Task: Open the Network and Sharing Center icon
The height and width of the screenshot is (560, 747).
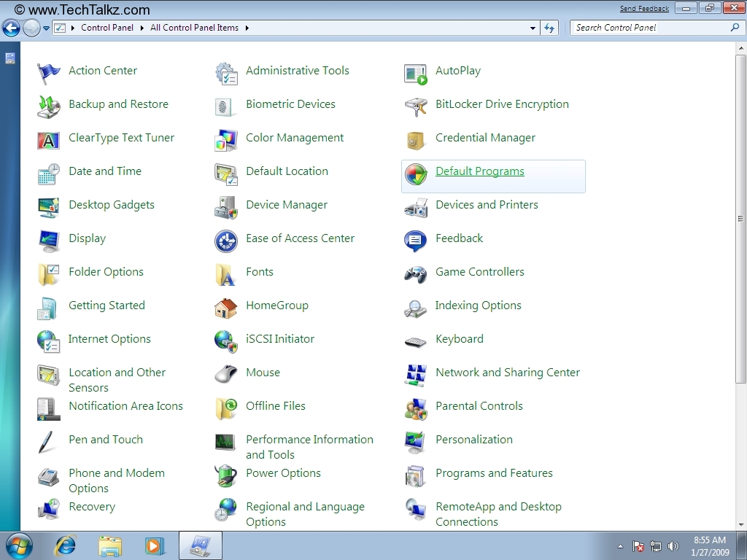Action: (x=415, y=376)
